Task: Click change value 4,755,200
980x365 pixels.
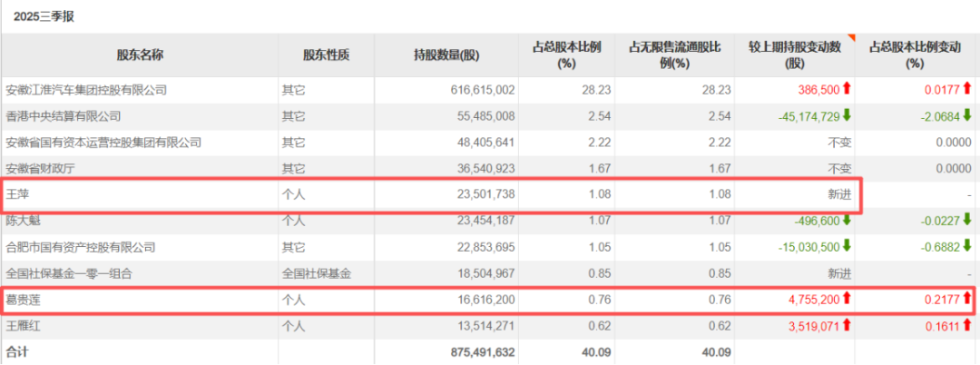Action: 813,300
